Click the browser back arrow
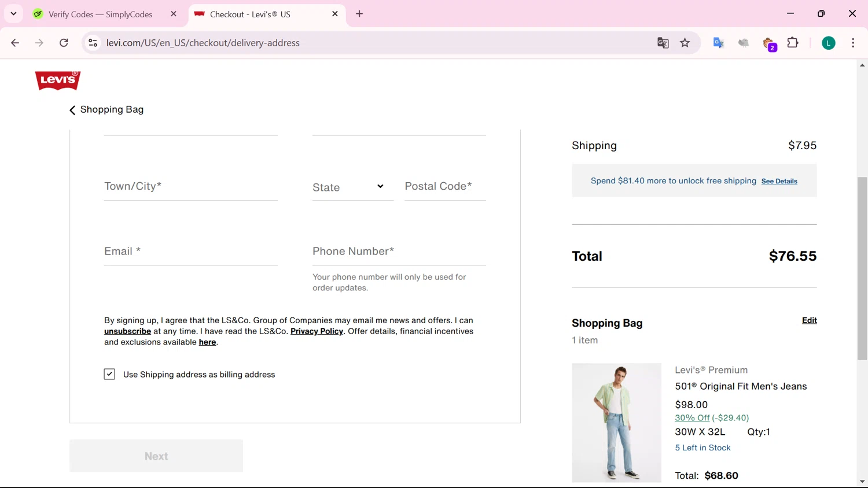Screen dimensions: 868x488 (x=15, y=43)
